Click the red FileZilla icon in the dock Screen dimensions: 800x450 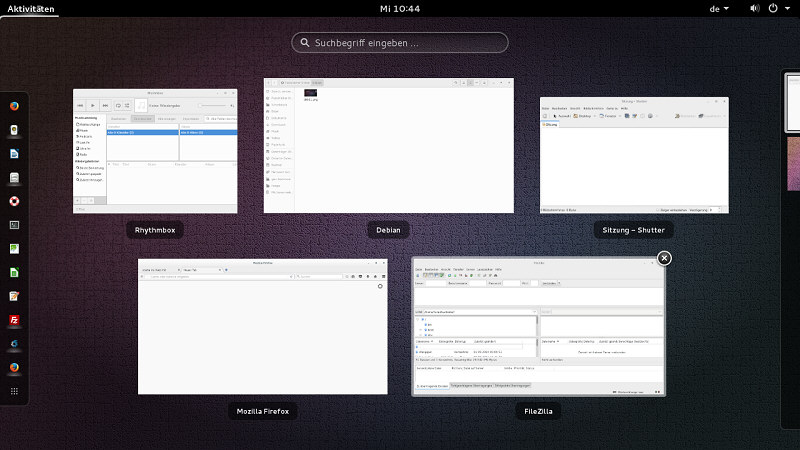click(x=14, y=320)
